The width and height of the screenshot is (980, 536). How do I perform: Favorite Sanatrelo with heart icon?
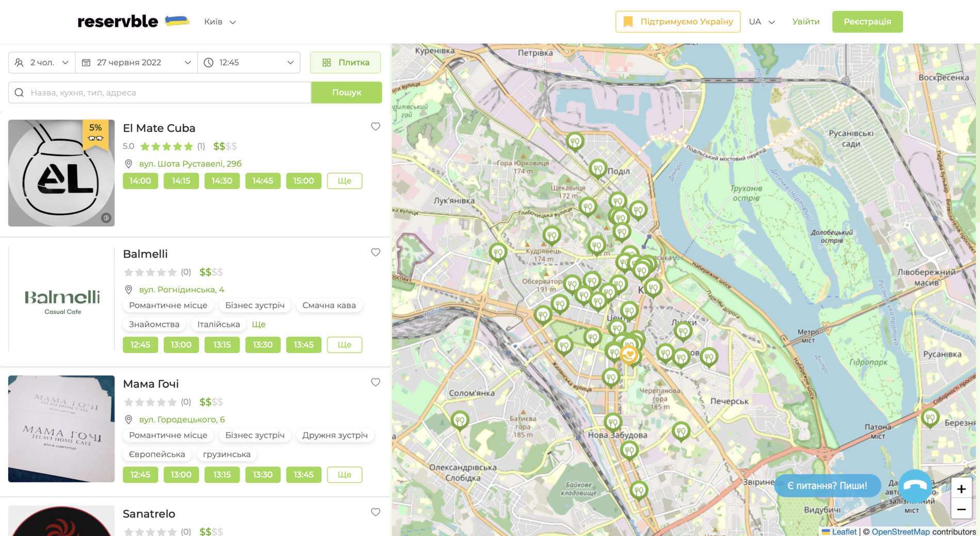point(375,512)
